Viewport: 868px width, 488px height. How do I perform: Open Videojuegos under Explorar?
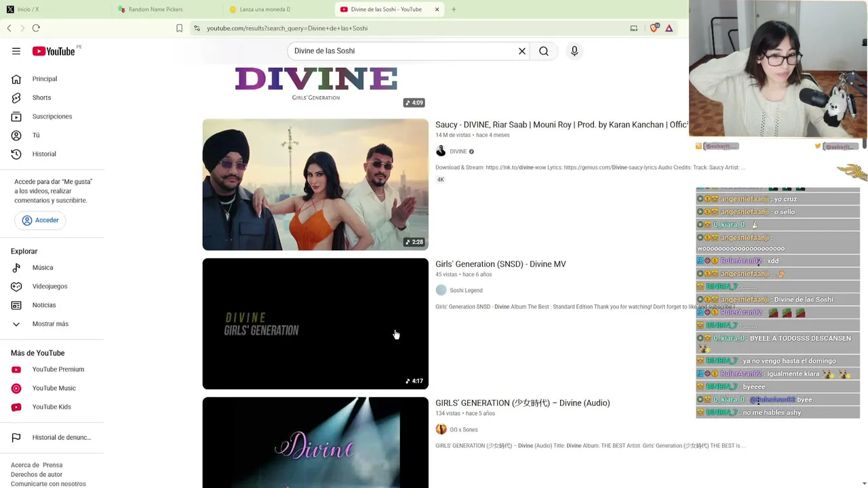[50, 286]
